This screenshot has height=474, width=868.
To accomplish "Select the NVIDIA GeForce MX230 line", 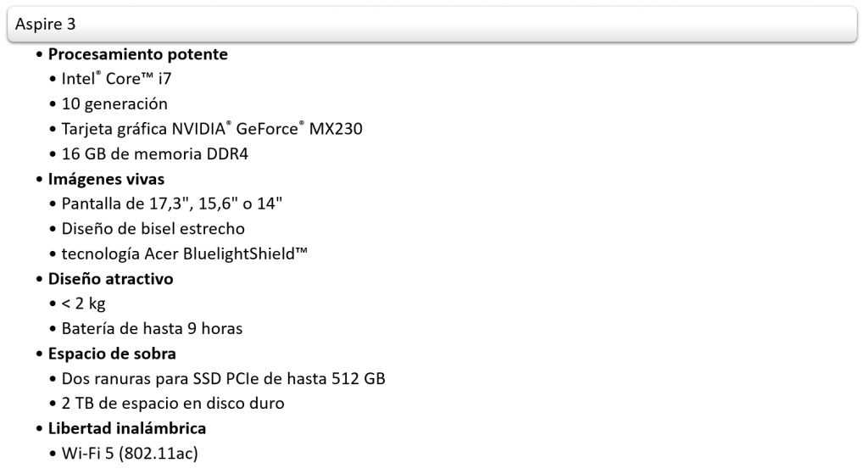I will click(x=212, y=129).
